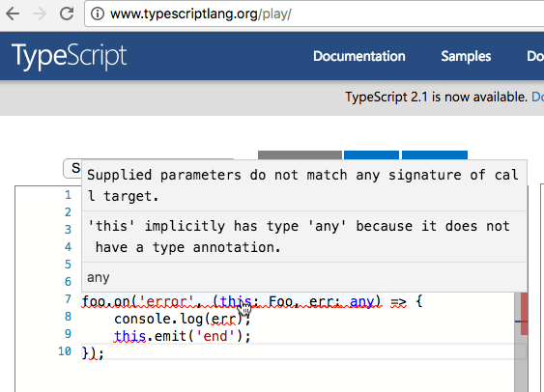The height and width of the screenshot is (392, 544).
Task: Click the closing '});' on line 10
Action: (93, 353)
